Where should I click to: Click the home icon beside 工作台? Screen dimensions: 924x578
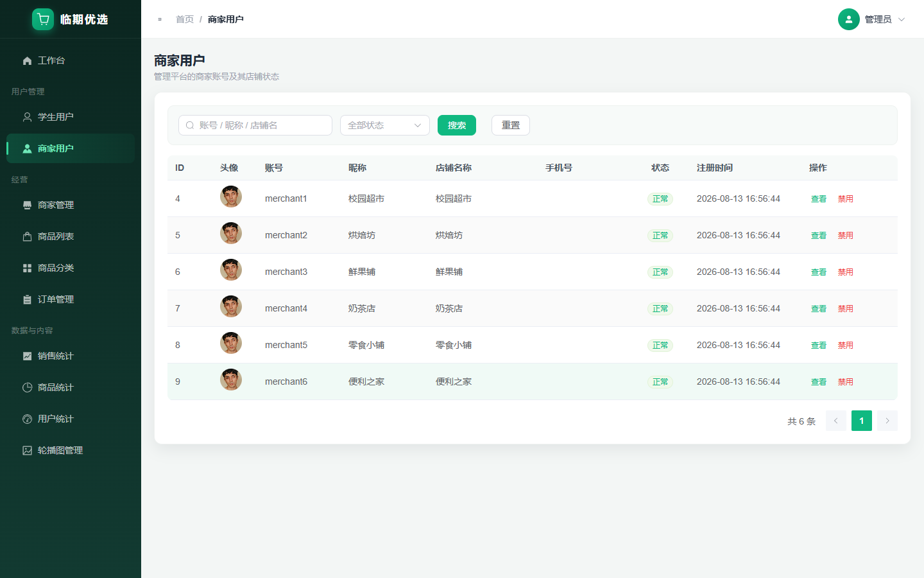(x=27, y=60)
